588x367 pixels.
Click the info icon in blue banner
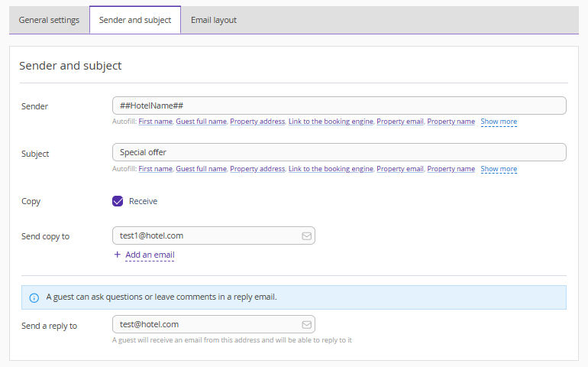pyautogui.click(x=34, y=297)
